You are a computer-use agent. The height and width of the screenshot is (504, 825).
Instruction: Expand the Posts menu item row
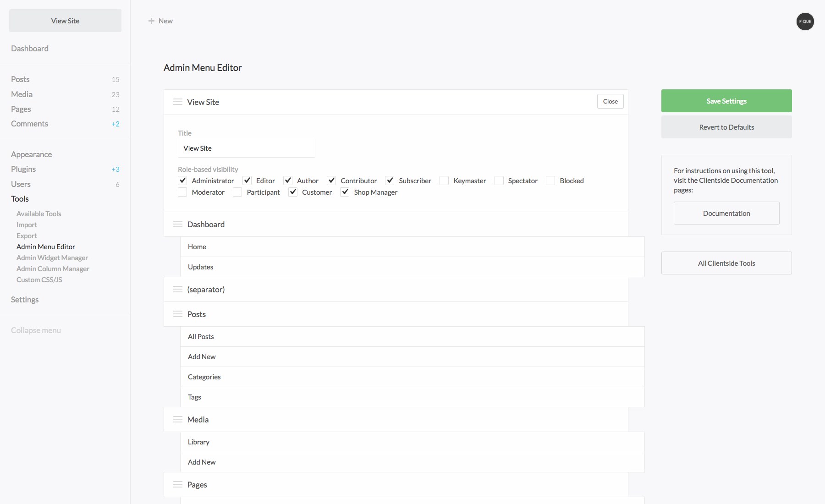tap(396, 314)
